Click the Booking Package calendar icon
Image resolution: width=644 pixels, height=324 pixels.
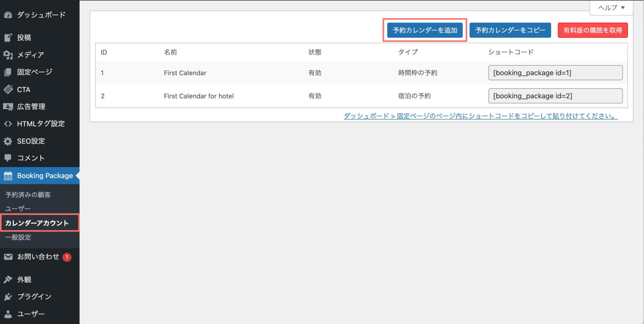pyautogui.click(x=8, y=176)
